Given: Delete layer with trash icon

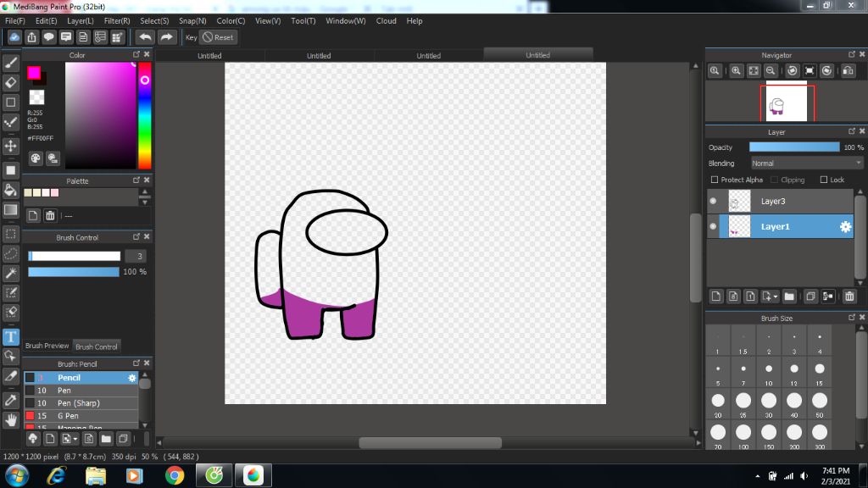Looking at the screenshot, I should click(849, 297).
